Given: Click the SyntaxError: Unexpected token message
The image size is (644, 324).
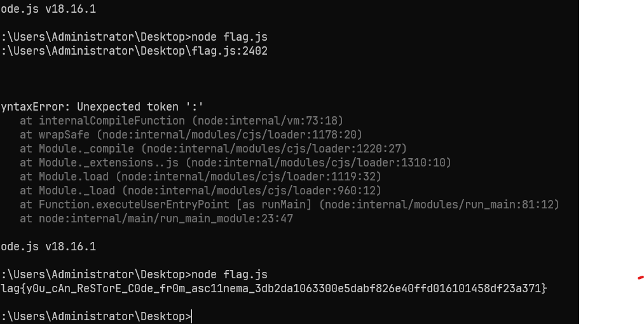Looking at the screenshot, I should tap(102, 107).
